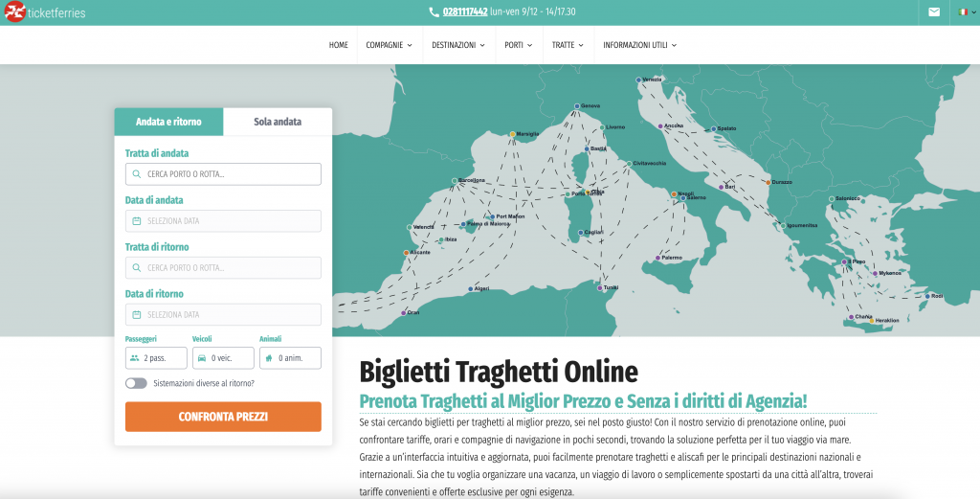Select the Ibiza port marker
Viewport: 980px width, 499px height.
(x=440, y=240)
